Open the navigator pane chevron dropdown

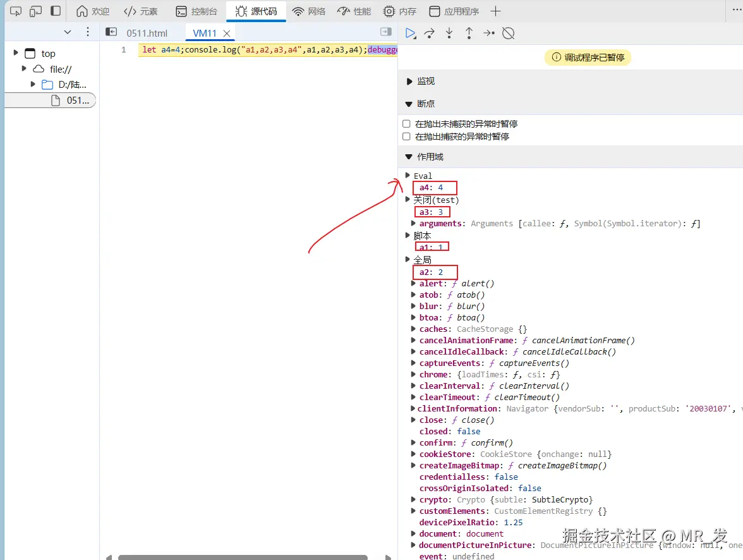67,32
